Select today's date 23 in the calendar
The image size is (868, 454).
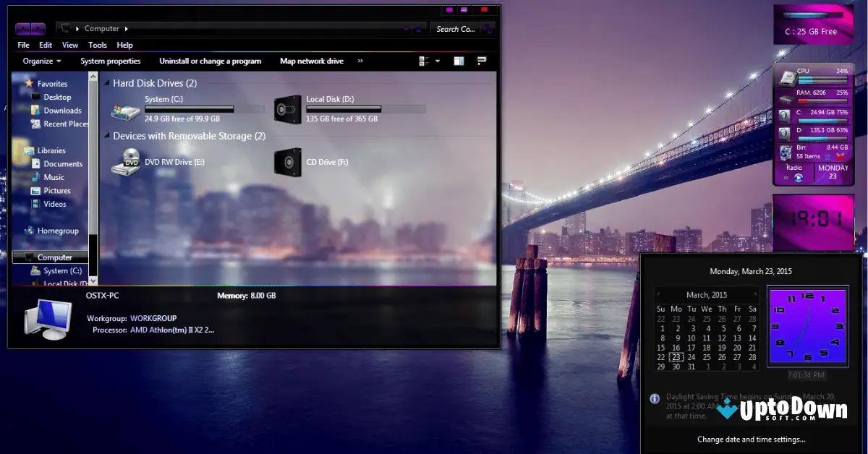coord(676,357)
